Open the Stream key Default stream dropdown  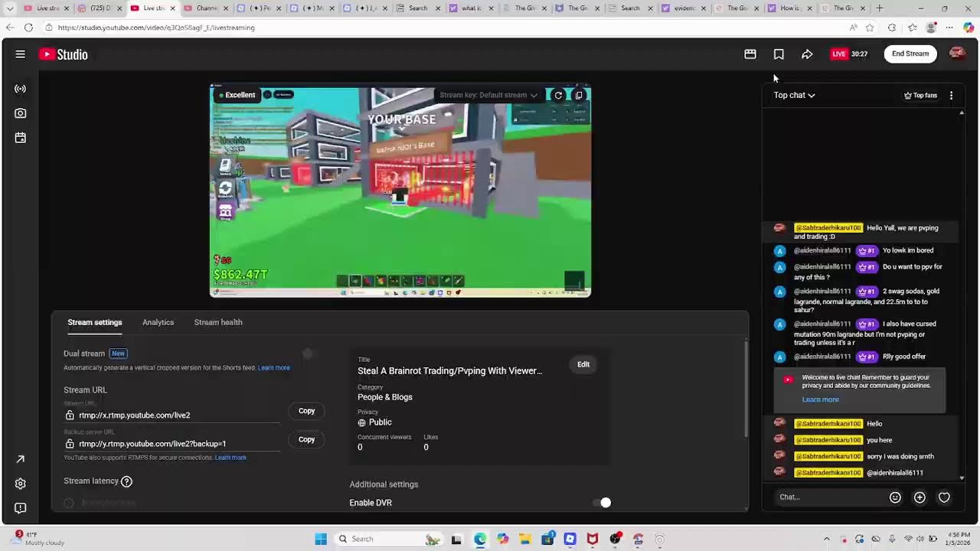pos(488,95)
